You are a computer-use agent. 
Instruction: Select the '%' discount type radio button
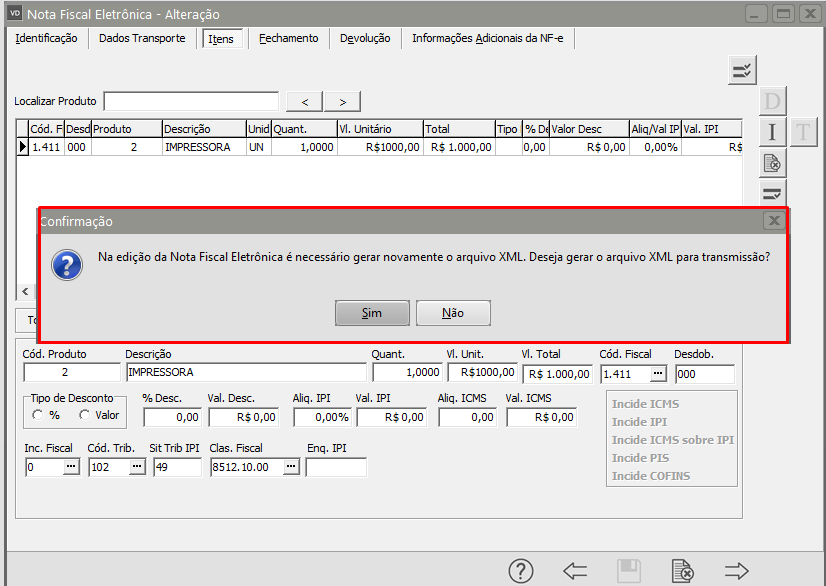click(39, 415)
